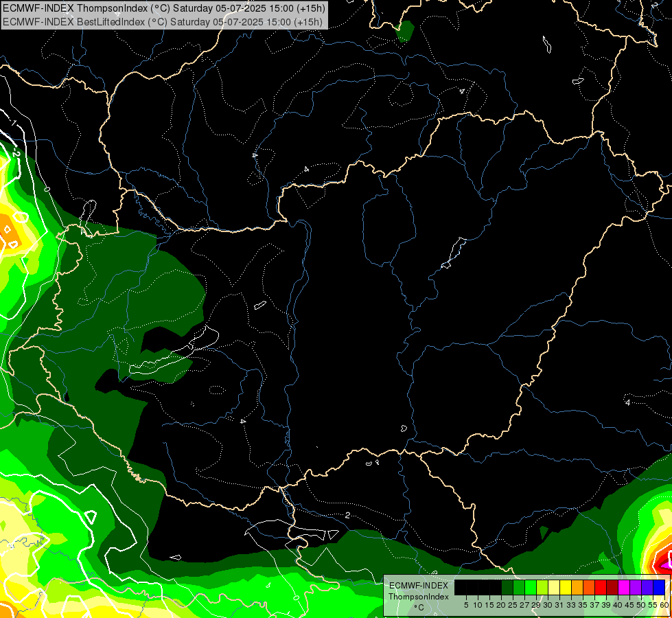672x618 pixels.
Task: Pick the purple 45–50 legend swatch
Action: (x=636, y=587)
